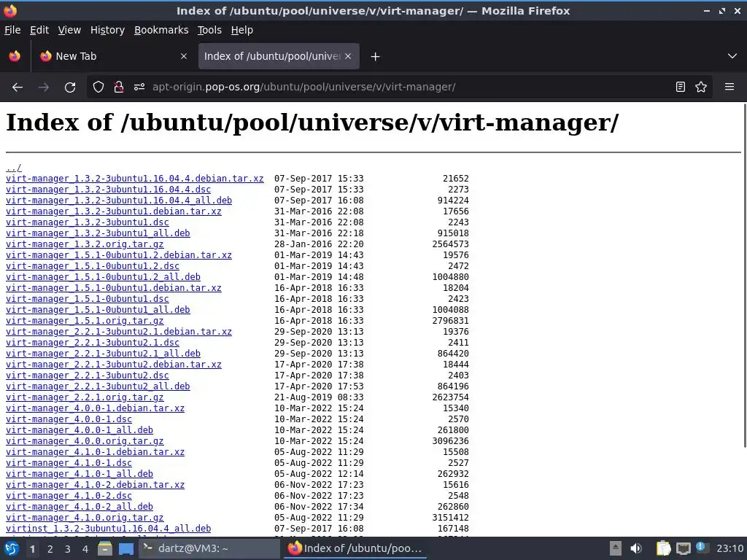The image size is (747, 560).
Task: Download virt-manager_4.0.0.orig.tar.gz
Action: pyautogui.click(x=85, y=441)
